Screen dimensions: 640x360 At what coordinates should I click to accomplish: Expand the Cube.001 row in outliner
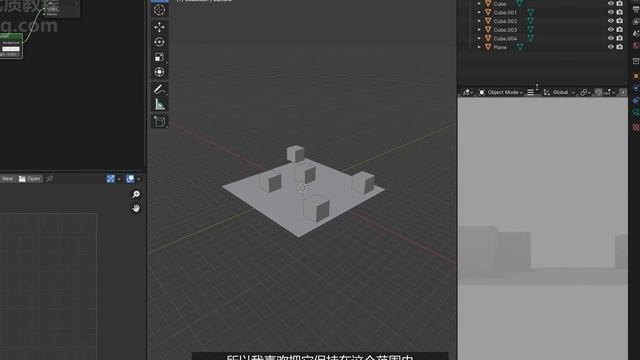click(x=479, y=12)
